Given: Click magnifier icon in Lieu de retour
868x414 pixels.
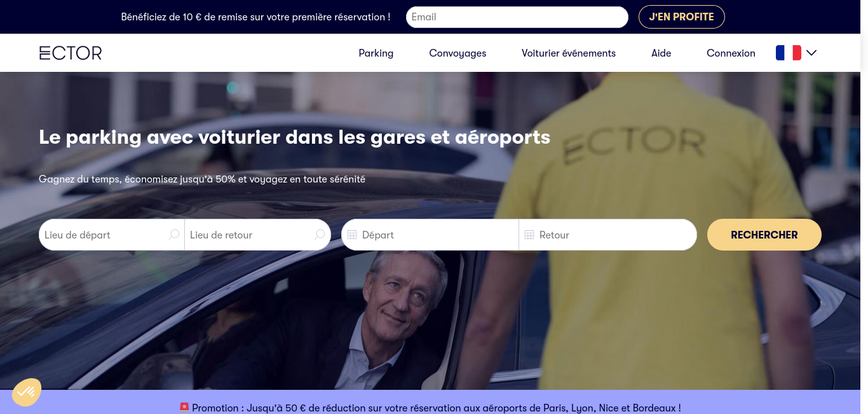Looking at the screenshot, I should (320, 235).
